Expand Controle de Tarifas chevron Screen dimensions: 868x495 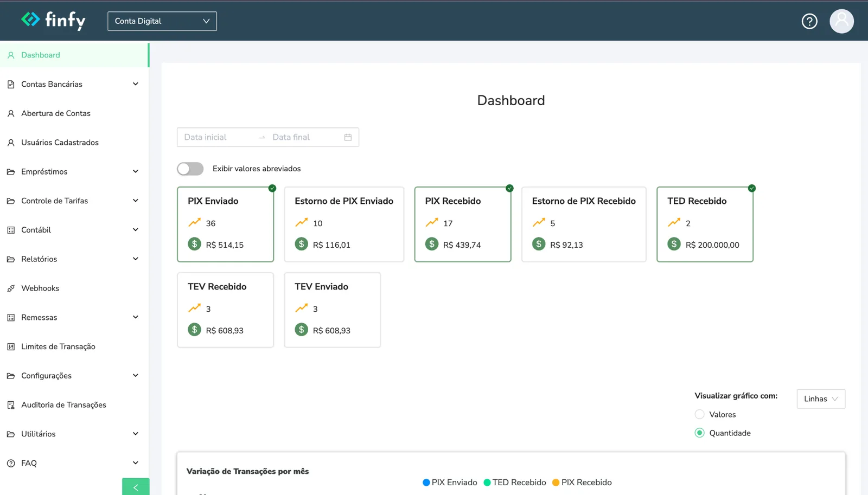pos(136,201)
